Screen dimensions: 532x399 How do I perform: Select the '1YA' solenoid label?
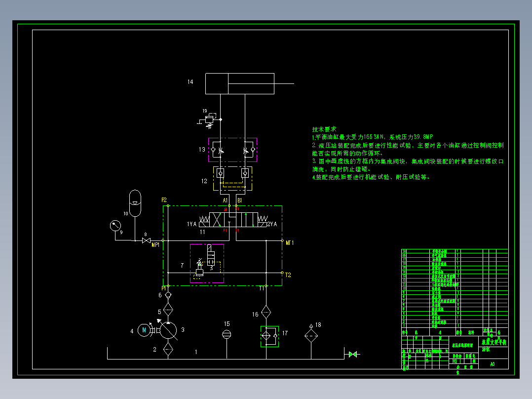click(x=191, y=224)
